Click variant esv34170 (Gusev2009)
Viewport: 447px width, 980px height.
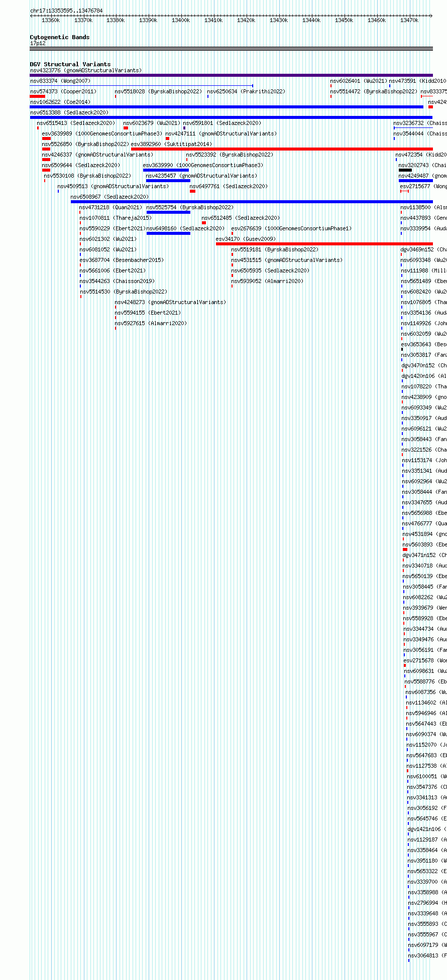pyautogui.click(x=246, y=239)
